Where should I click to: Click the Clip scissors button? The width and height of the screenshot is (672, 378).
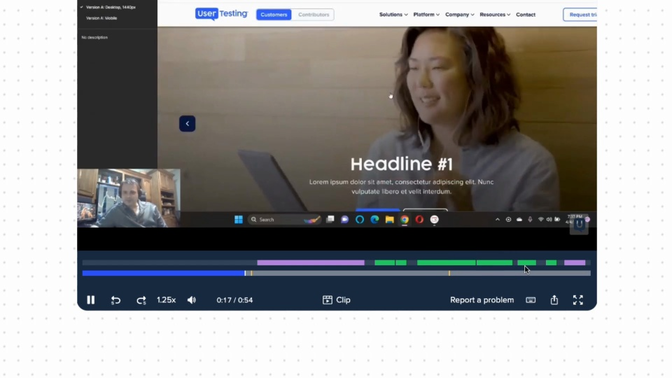[x=336, y=300]
